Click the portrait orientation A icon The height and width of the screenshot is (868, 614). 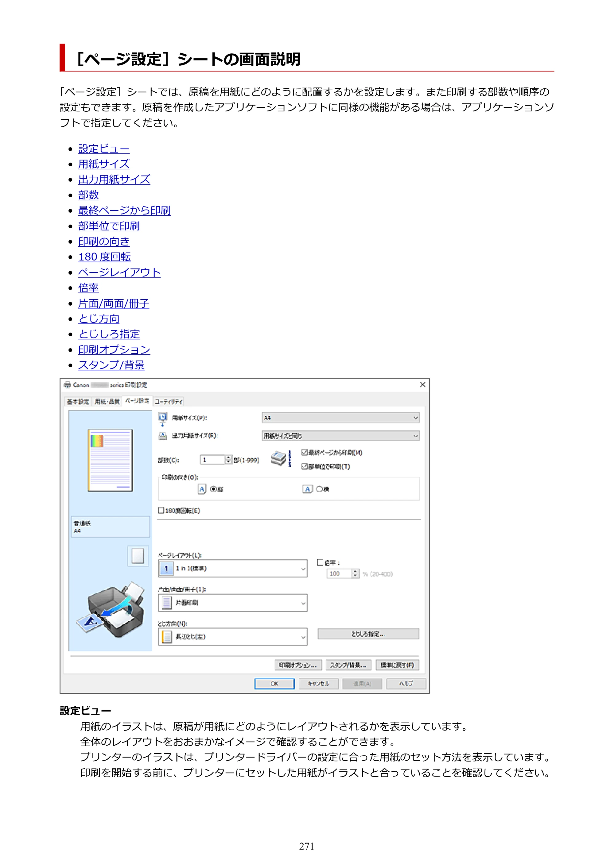point(202,489)
